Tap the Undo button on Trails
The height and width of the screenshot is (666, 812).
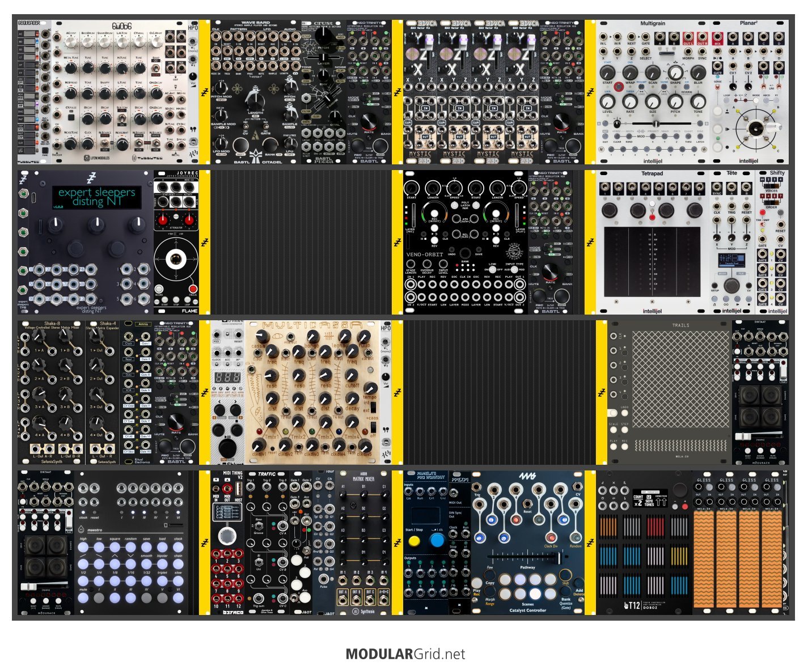pyautogui.click(x=625, y=413)
